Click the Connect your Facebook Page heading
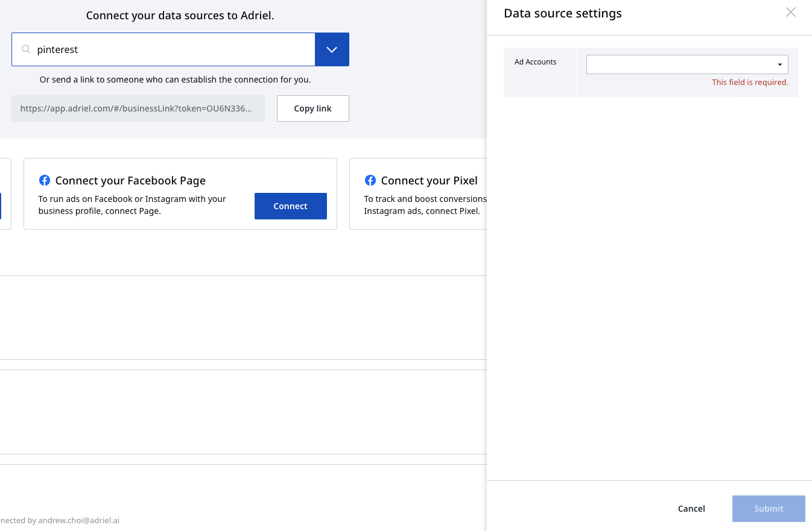The height and width of the screenshot is (531, 812). [x=130, y=180]
